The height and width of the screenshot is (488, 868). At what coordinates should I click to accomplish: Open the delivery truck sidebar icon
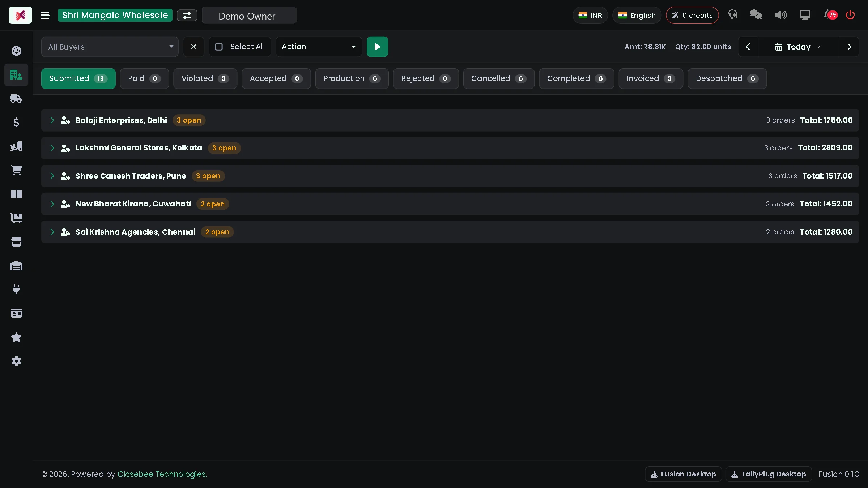(16, 99)
